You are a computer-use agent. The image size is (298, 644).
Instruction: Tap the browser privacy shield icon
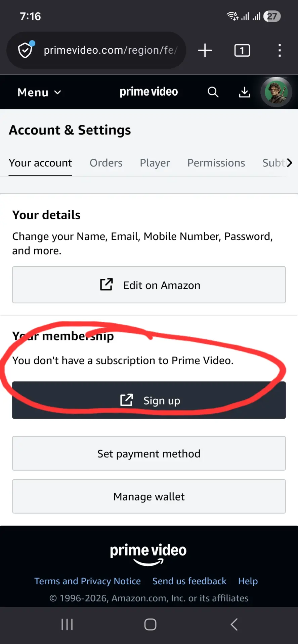(26, 50)
